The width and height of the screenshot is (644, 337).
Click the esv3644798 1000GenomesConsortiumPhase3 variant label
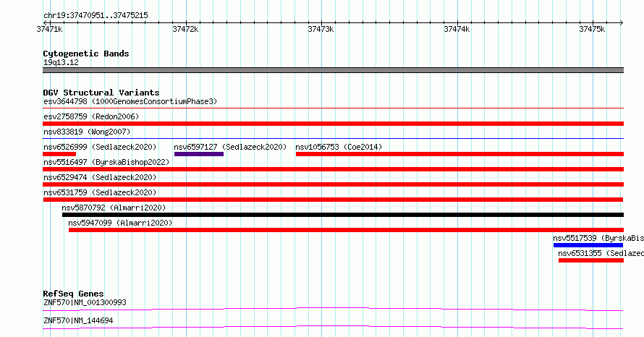tap(130, 101)
